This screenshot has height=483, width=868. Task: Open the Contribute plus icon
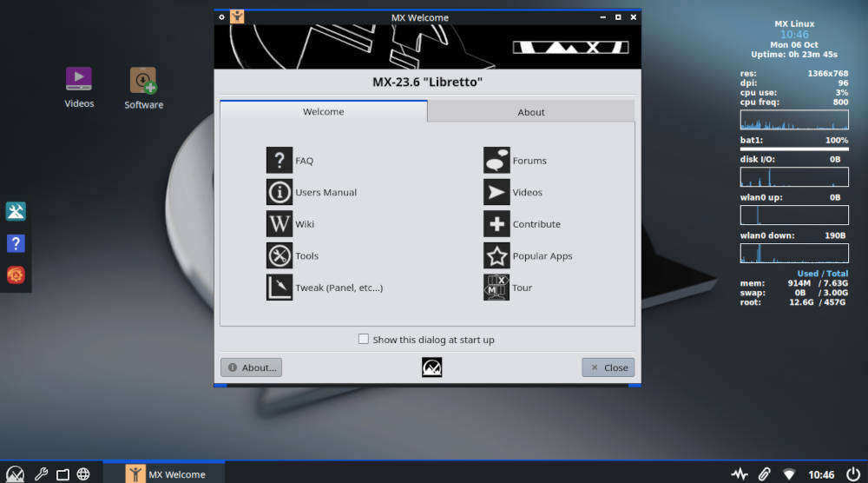[x=496, y=224]
